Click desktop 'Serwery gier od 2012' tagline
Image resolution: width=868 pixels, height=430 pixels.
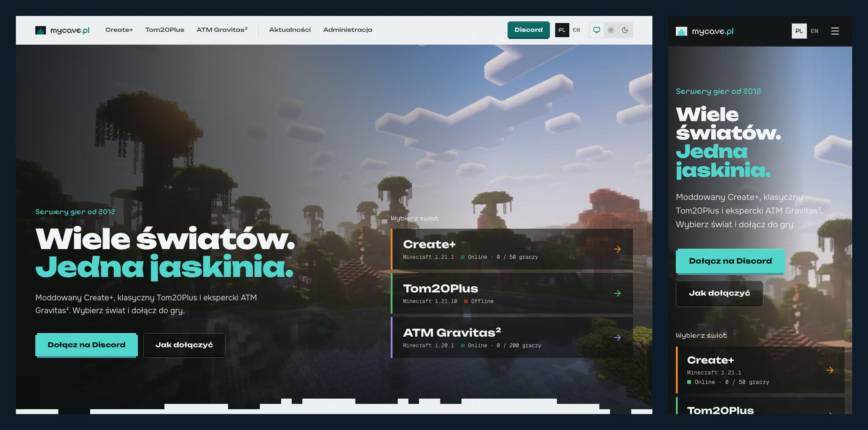[x=75, y=212]
